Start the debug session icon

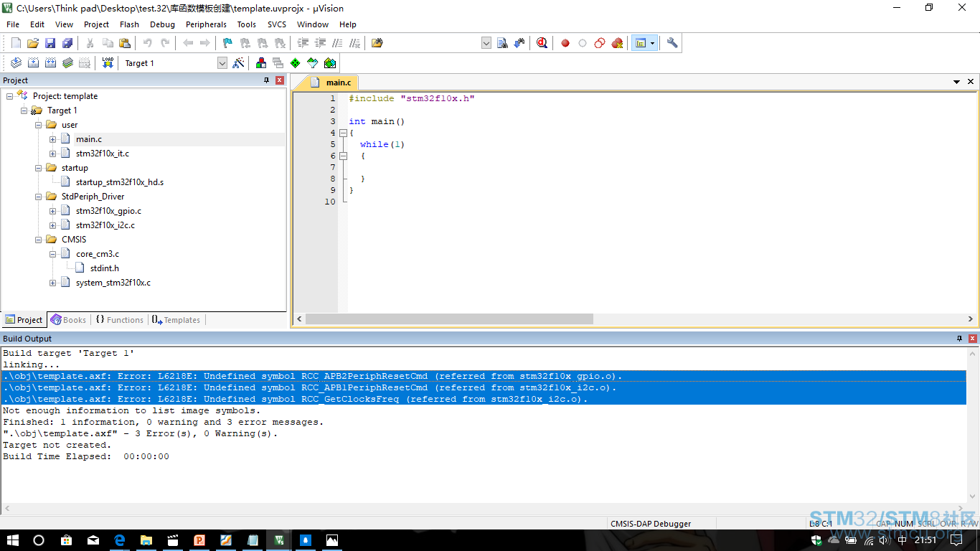542,43
